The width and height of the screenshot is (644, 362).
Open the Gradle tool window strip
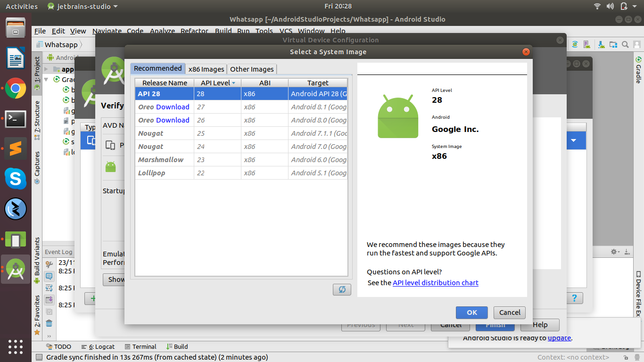638,70
